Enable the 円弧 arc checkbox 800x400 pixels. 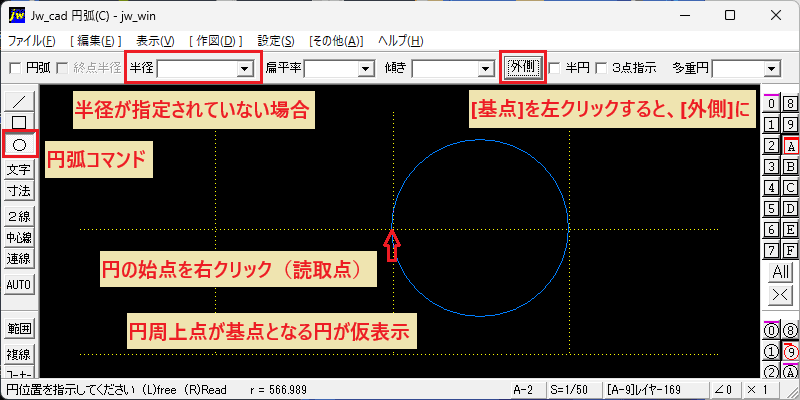[x=16, y=68]
